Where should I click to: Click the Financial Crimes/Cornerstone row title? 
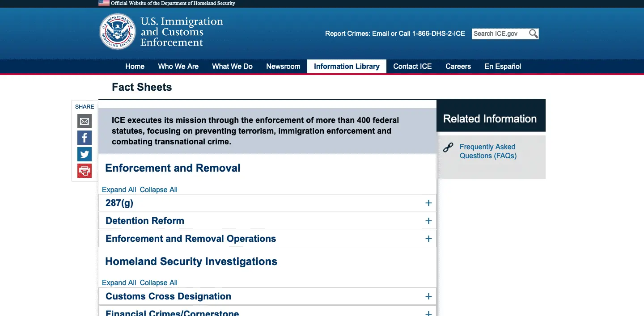coord(172,313)
